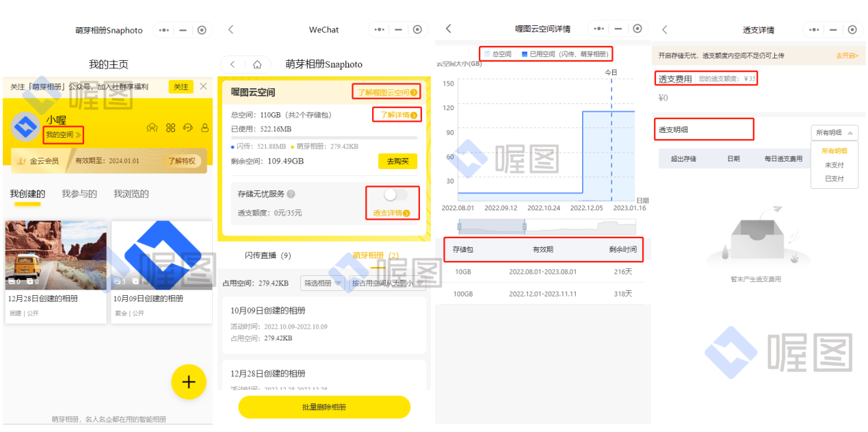Click the 批量删除相册 button
The height and width of the screenshot is (432, 868).
pyautogui.click(x=324, y=407)
